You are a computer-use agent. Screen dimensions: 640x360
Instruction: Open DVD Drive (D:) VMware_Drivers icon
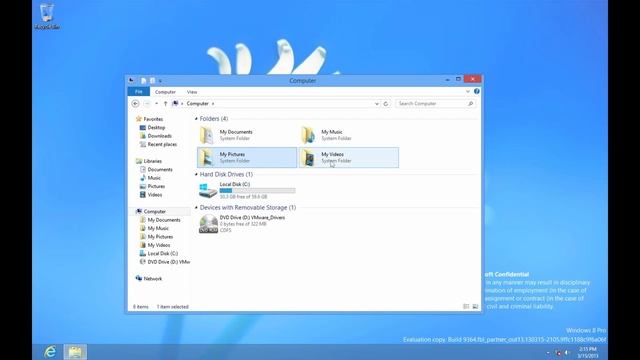(x=208, y=224)
